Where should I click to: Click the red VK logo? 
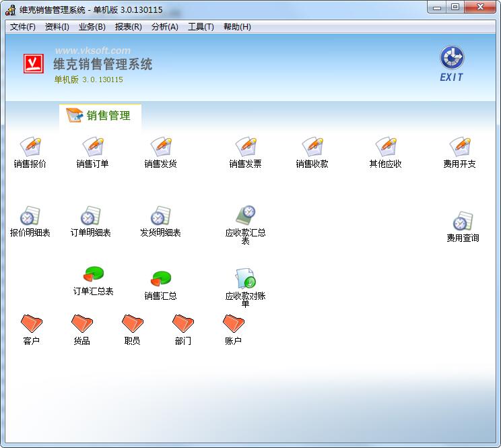point(33,63)
